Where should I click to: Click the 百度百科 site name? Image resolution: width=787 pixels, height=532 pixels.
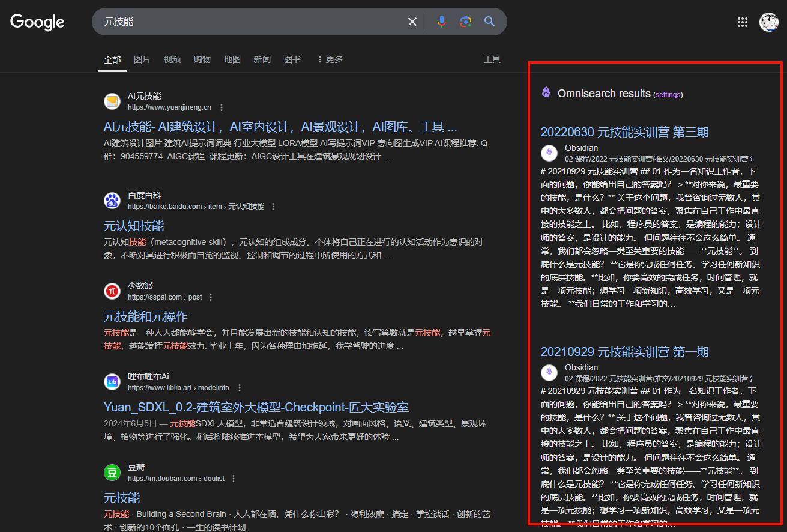click(145, 195)
